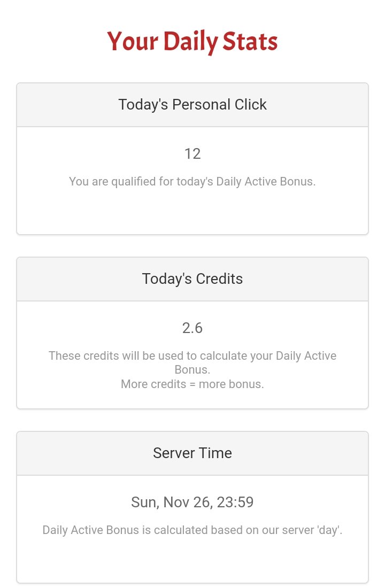Click the Daily Active Bonus qualification message

[192, 182]
